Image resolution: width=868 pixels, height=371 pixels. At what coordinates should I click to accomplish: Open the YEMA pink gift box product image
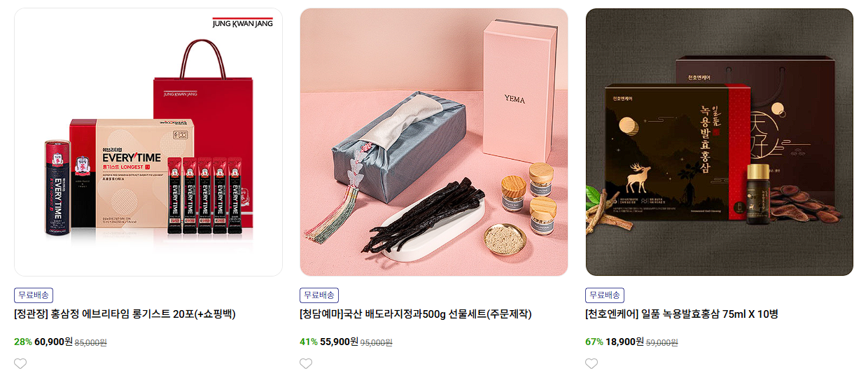tap(434, 142)
